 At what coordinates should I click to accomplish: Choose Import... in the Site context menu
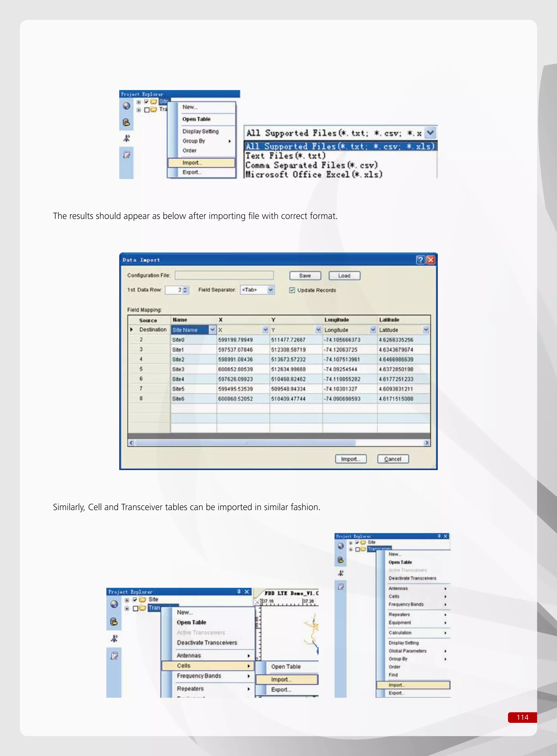click(201, 162)
